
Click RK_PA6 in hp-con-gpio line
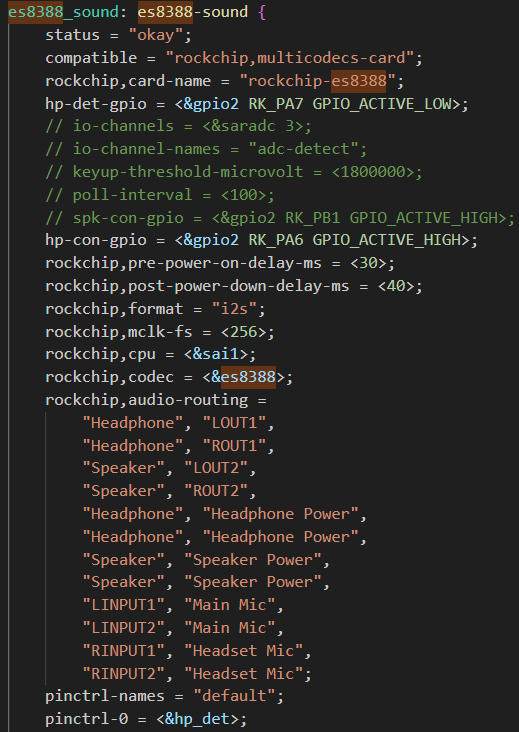[x=275, y=240]
